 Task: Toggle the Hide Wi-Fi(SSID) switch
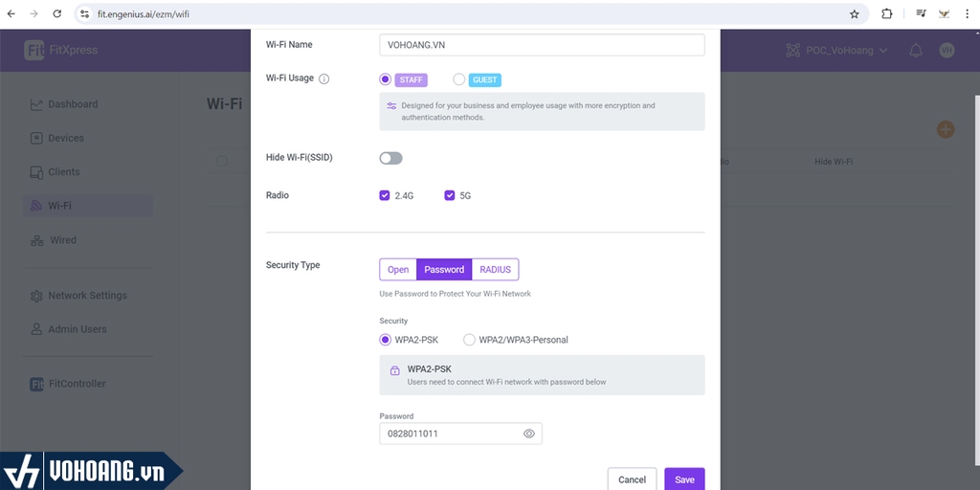391,158
